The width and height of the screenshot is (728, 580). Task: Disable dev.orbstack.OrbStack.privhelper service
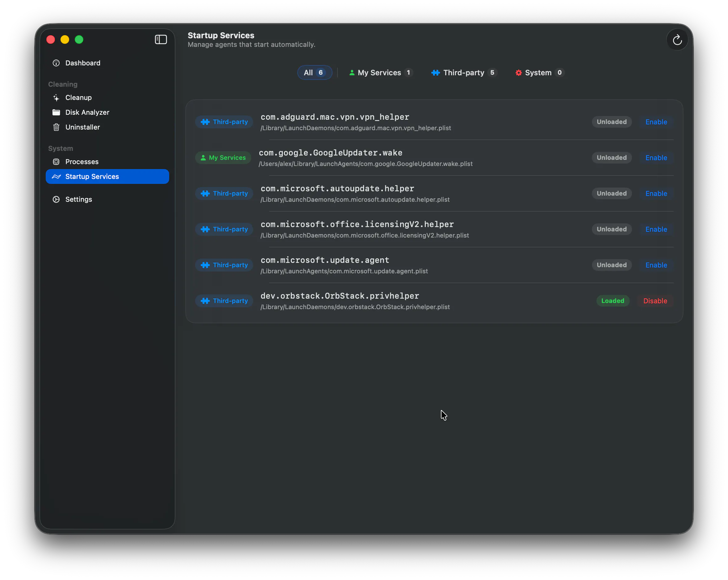click(655, 300)
